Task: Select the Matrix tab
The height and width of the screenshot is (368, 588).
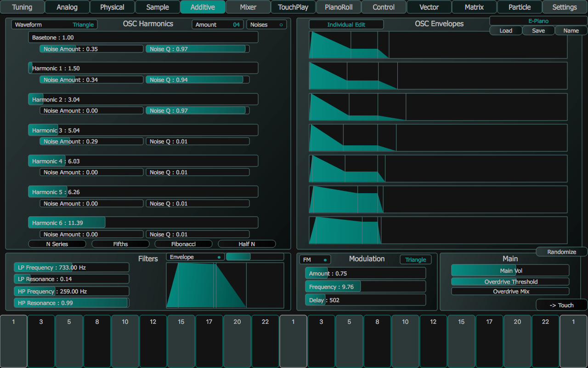Action: (474, 7)
